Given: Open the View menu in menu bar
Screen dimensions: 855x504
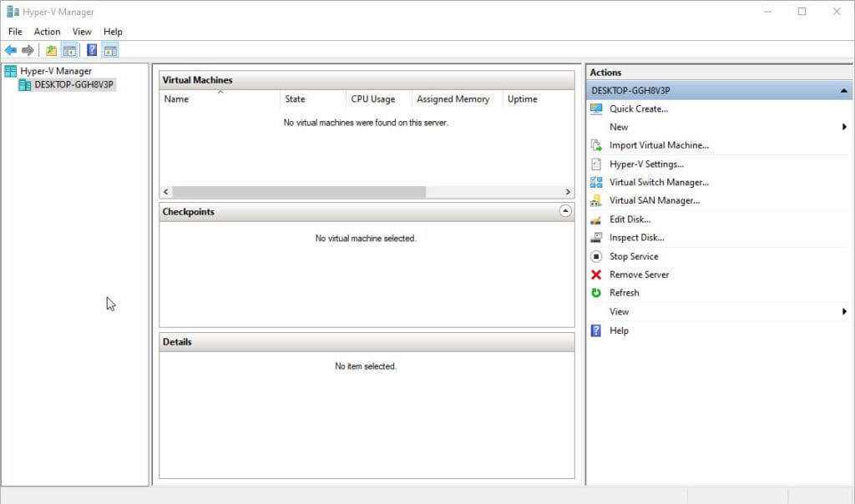Looking at the screenshot, I should 82,32.
